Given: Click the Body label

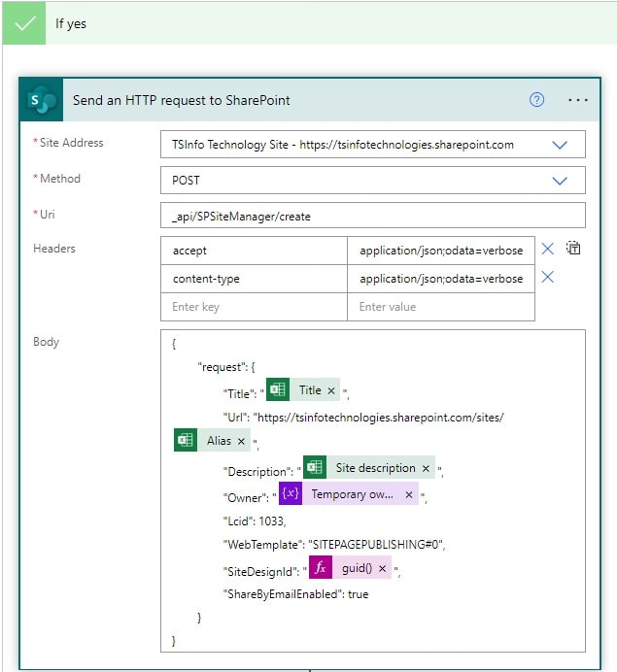Looking at the screenshot, I should pyautogui.click(x=46, y=342).
